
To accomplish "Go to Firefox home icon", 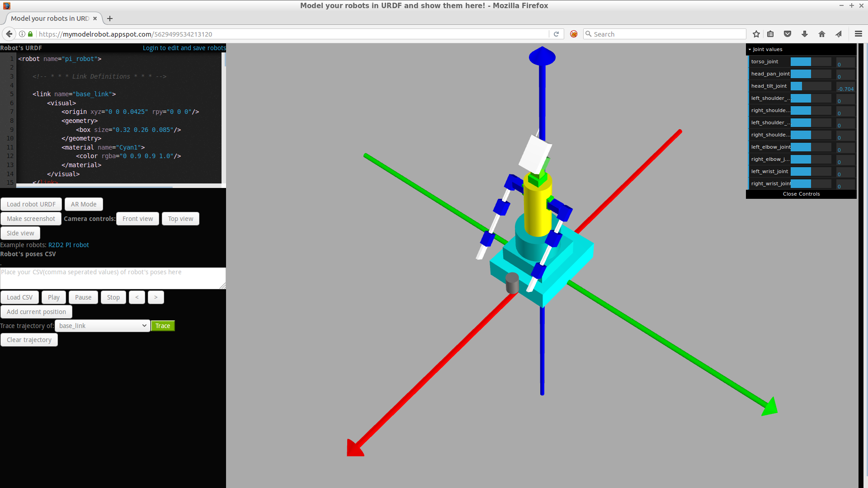I will pos(822,34).
